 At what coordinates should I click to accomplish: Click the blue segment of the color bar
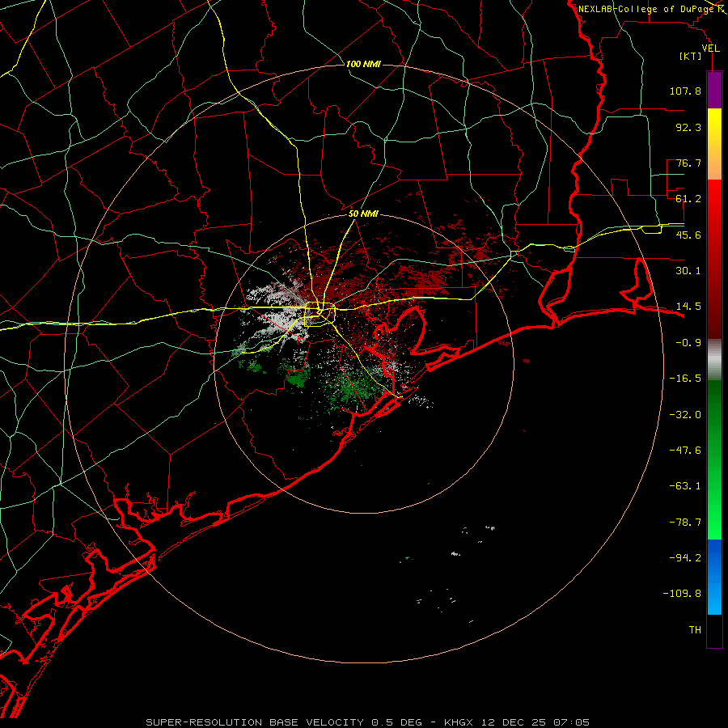click(x=714, y=577)
